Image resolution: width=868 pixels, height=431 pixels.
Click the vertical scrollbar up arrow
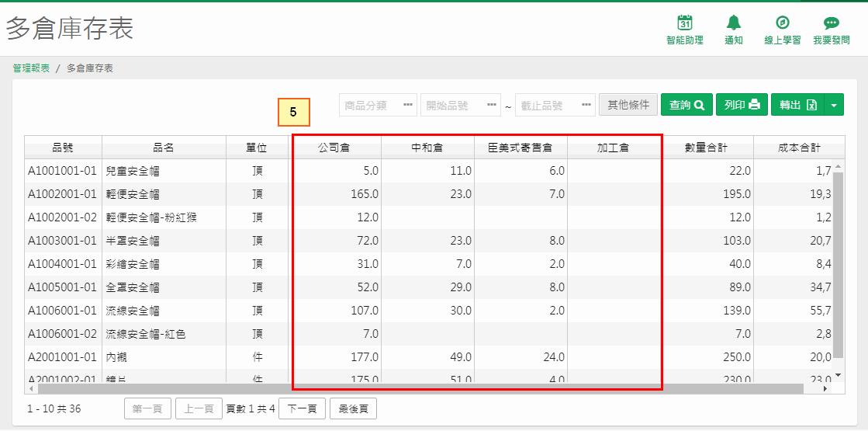pyautogui.click(x=838, y=166)
